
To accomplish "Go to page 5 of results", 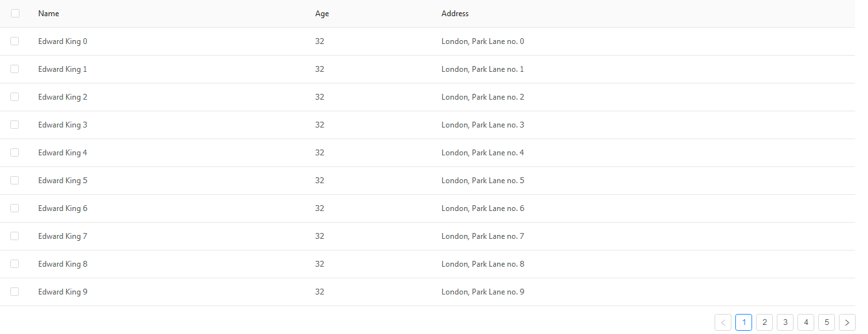I will click(827, 322).
